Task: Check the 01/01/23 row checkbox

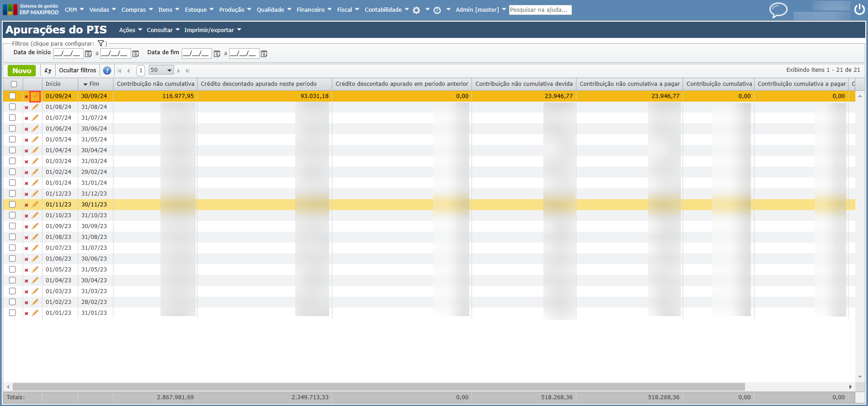Action: pos(13,313)
